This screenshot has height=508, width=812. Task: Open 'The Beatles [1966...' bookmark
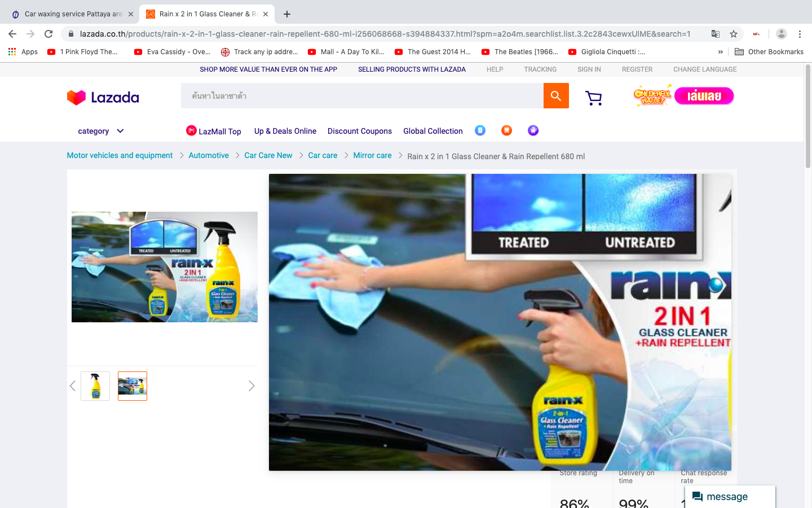pyautogui.click(x=520, y=51)
